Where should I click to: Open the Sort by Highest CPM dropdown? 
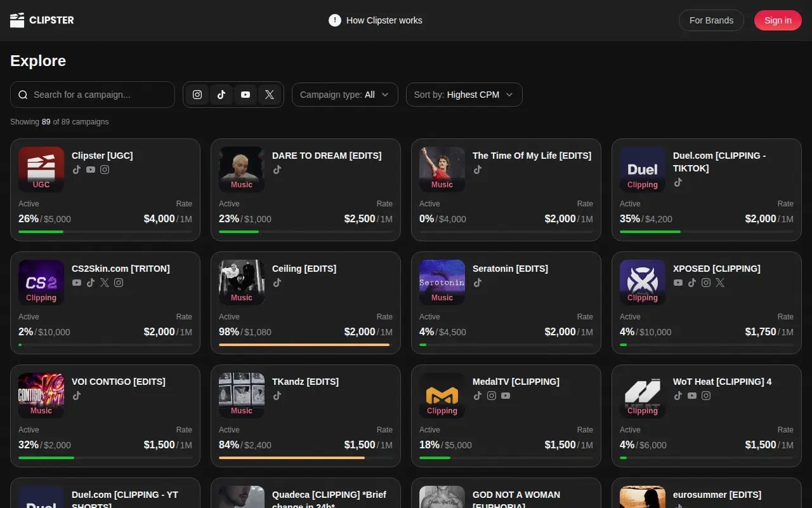pyautogui.click(x=464, y=95)
